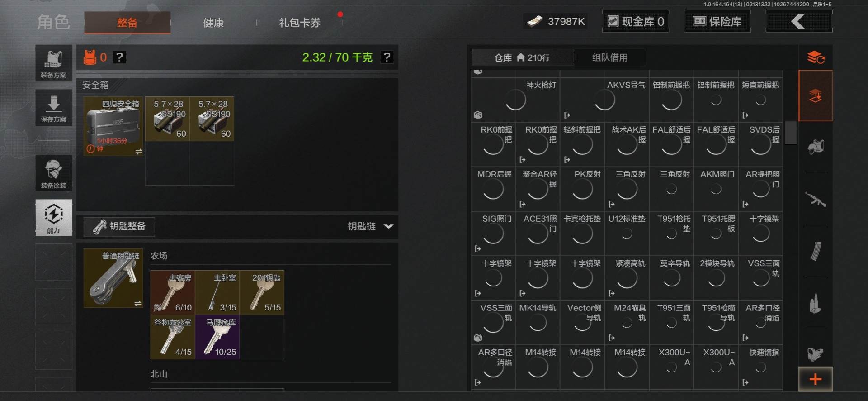Switch to the 健康 tab
The image size is (868, 401).
(213, 23)
